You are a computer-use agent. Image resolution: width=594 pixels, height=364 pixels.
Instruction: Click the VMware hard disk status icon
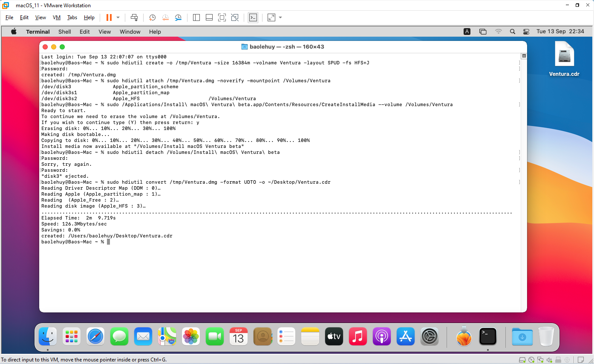point(522,360)
